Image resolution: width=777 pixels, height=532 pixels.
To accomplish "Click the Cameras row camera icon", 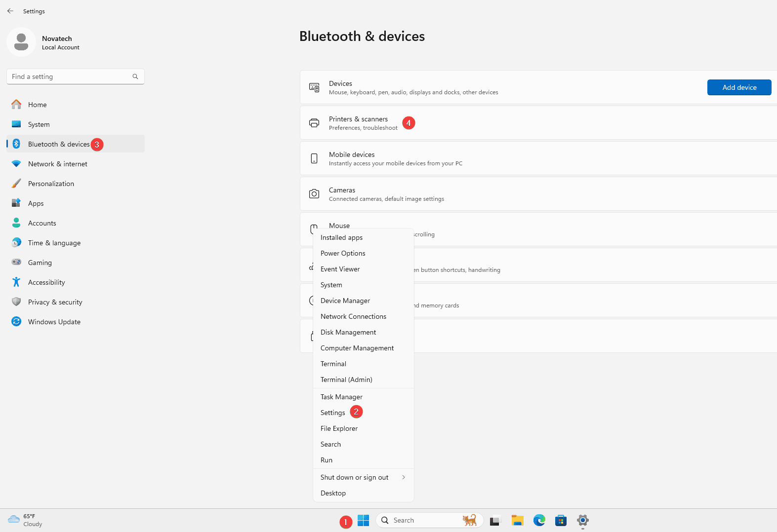I will point(314,194).
